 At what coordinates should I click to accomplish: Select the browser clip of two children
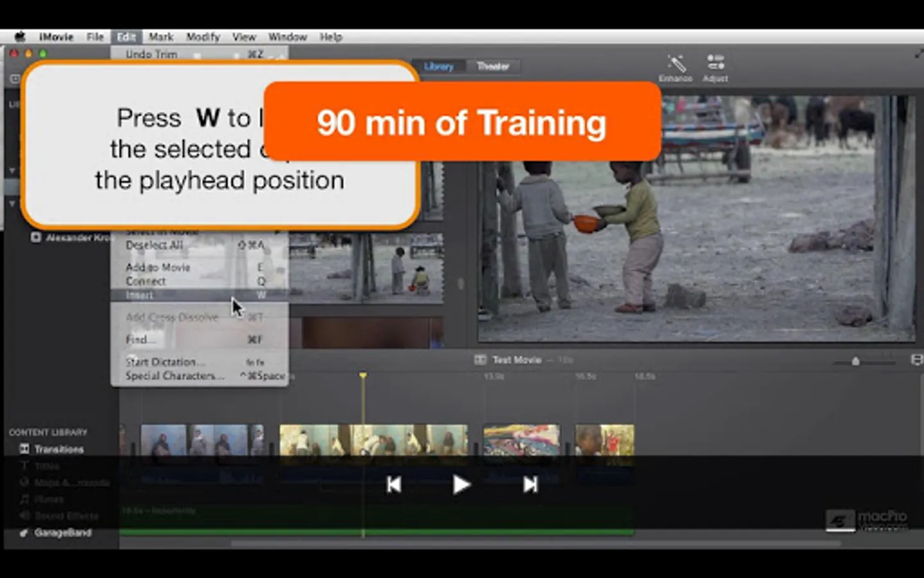coord(366,268)
